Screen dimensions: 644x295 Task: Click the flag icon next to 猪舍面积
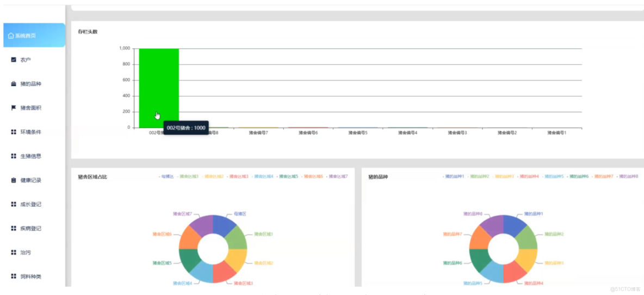[13, 108]
